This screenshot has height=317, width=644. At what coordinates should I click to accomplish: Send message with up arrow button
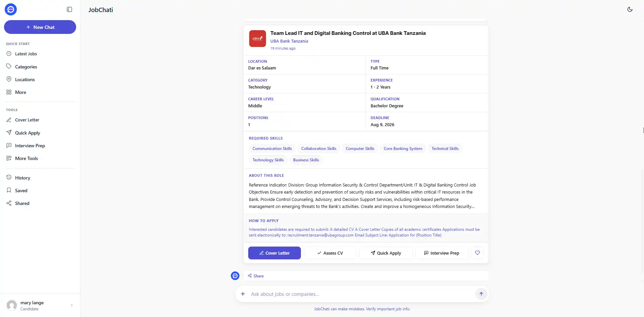(x=481, y=294)
